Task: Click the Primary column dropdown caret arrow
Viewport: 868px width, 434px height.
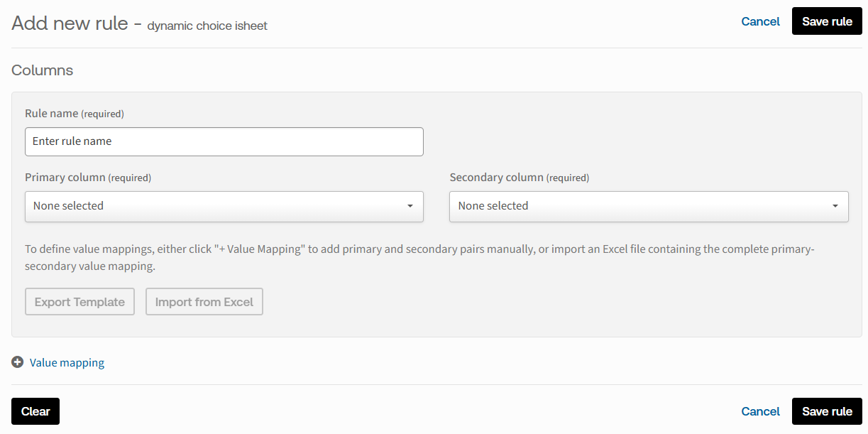Action: click(410, 206)
